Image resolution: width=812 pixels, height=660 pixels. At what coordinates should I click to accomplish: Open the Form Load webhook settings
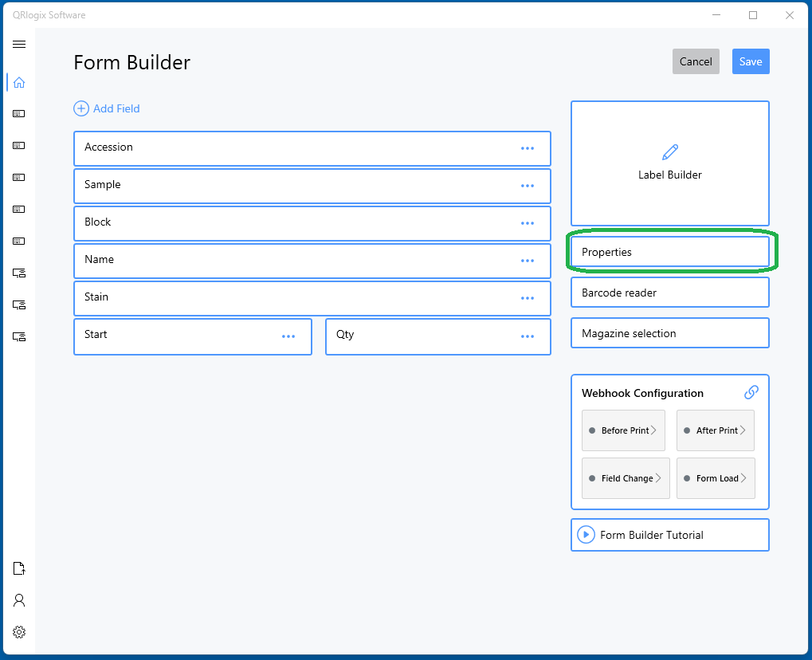point(715,478)
